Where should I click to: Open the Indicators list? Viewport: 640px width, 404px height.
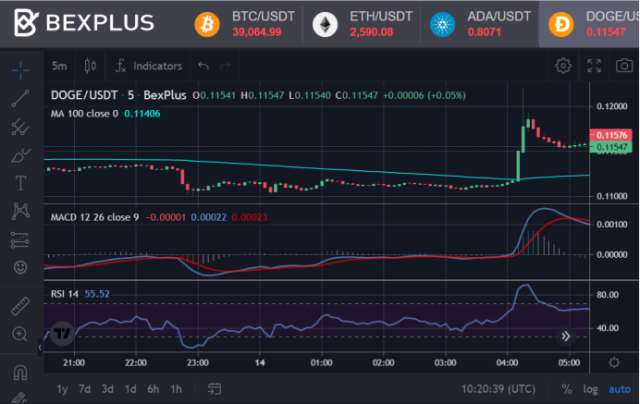[x=148, y=66]
